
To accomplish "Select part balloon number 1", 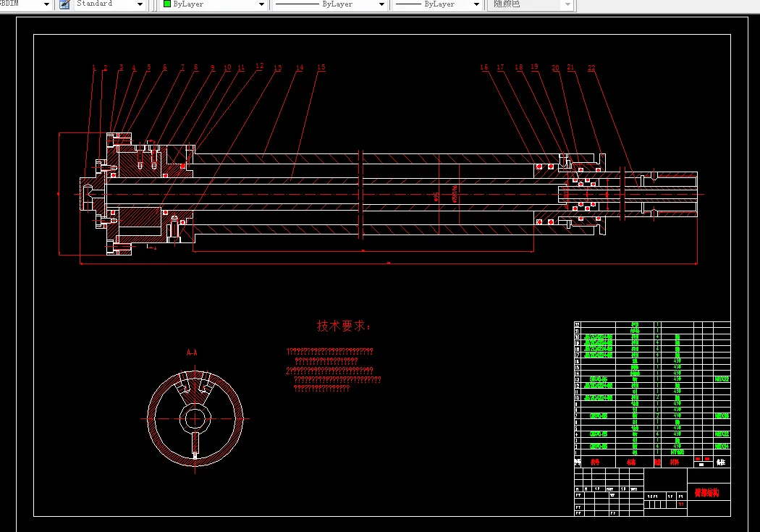I will coord(94,68).
